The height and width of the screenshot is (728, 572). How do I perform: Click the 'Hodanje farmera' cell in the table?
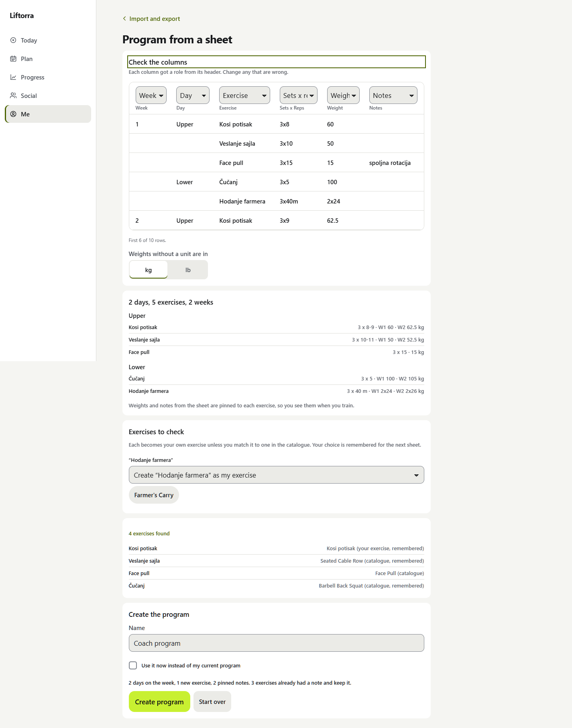point(242,201)
